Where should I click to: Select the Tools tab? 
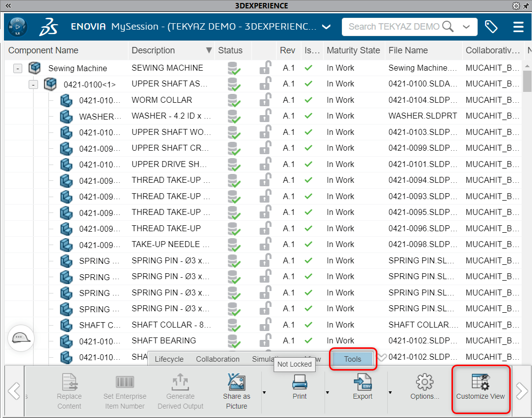353,359
